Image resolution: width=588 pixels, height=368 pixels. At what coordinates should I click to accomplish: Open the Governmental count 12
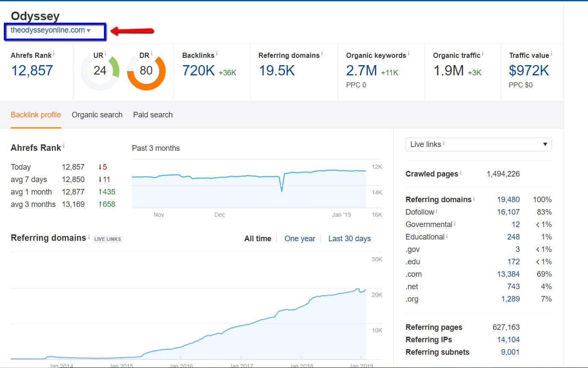point(516,224)
